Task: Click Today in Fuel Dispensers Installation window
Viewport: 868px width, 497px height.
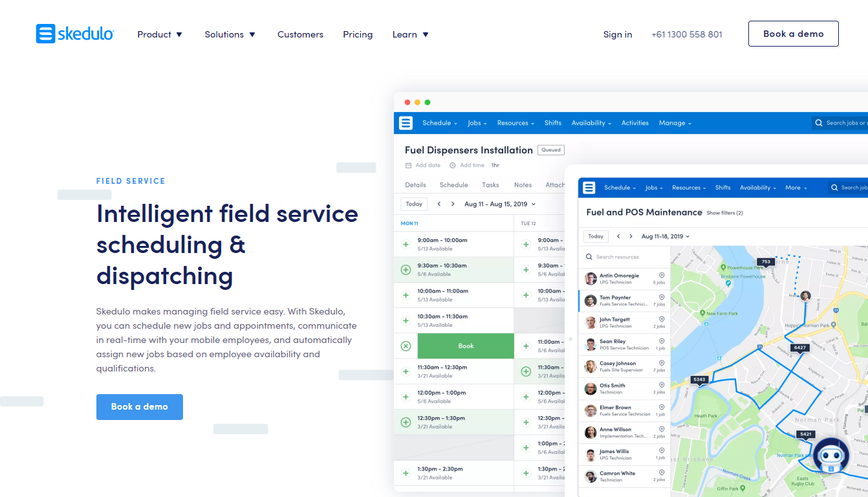Action: coord(414,204)
